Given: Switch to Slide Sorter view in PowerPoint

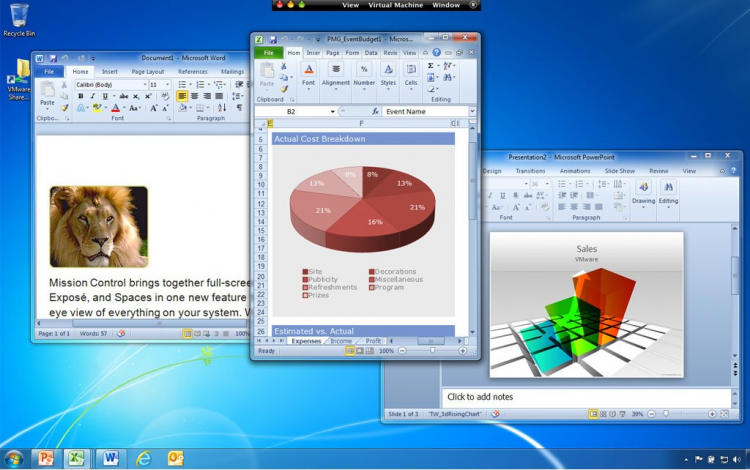Looking at the screenshot, I should coord(603,414).
